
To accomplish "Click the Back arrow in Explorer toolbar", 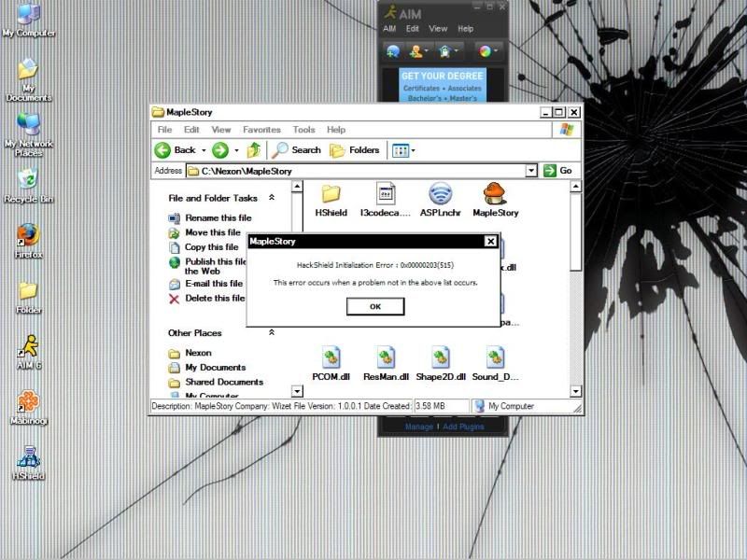I will 175,150.
